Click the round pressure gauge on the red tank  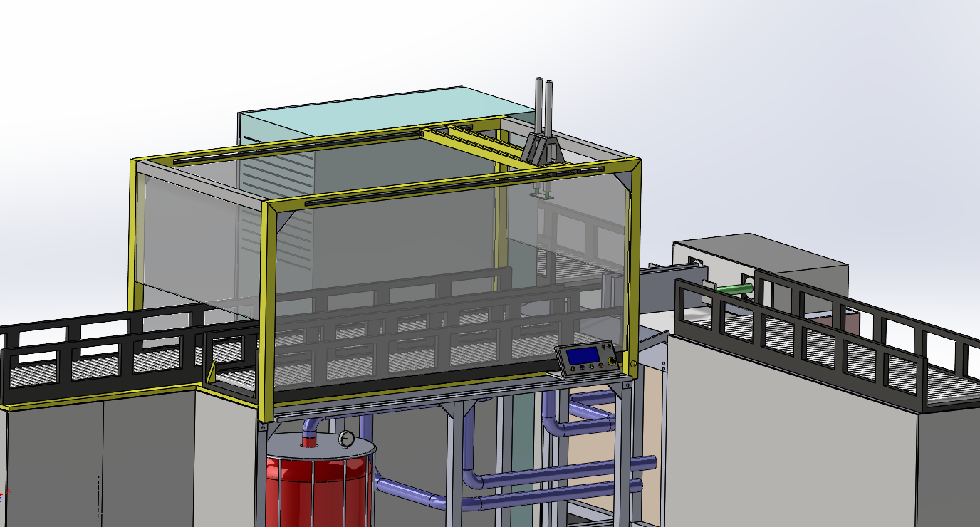347,439
